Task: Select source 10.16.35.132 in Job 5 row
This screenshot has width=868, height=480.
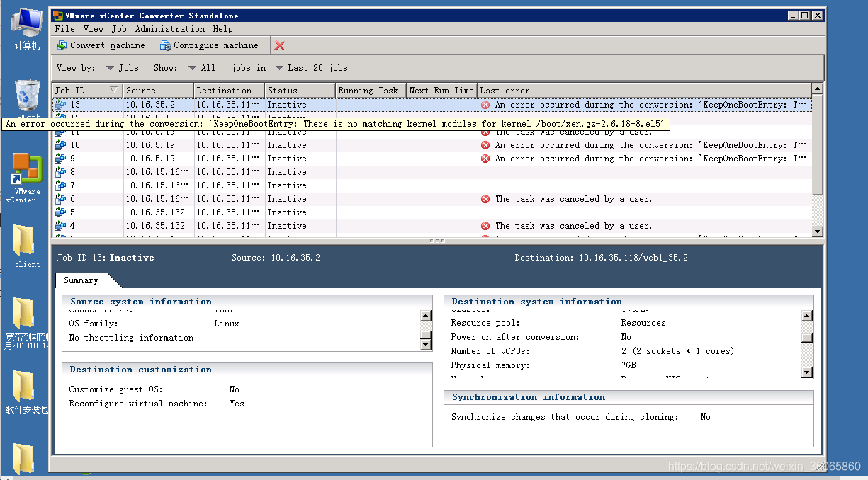Action: pos(155,212)
